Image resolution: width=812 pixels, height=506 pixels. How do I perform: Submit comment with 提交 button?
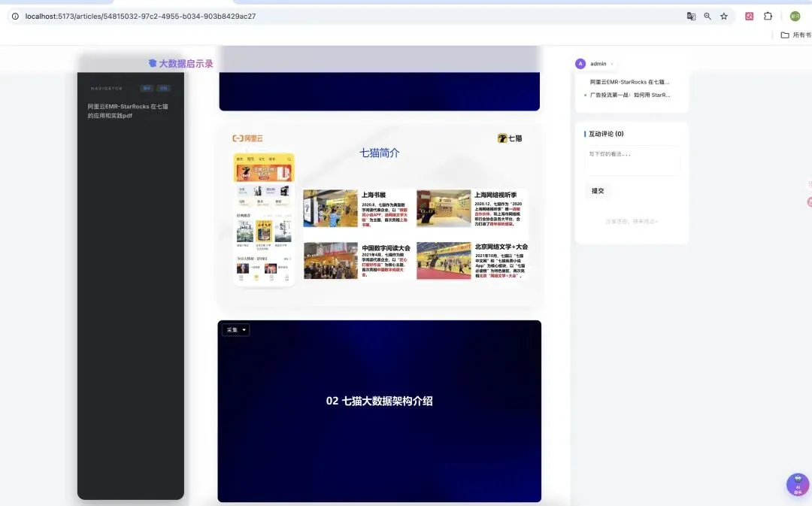(x=598, y=191)
